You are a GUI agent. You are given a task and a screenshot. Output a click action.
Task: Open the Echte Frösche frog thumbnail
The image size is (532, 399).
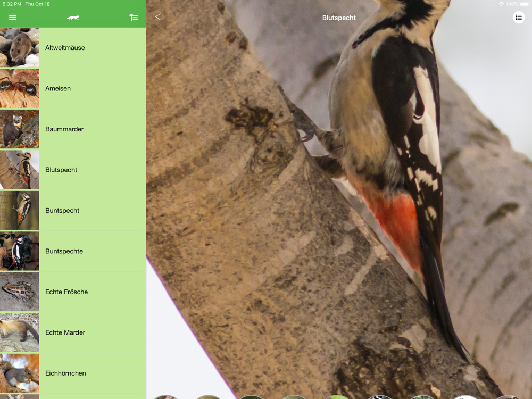tap(19, 292)
